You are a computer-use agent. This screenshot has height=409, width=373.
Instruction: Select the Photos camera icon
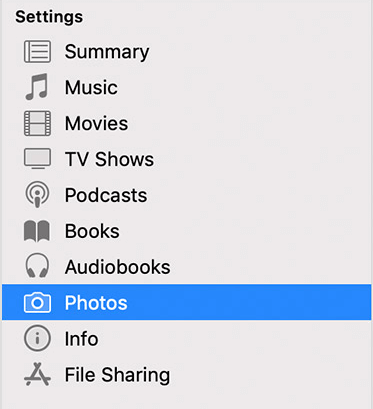tap(37, 302)
